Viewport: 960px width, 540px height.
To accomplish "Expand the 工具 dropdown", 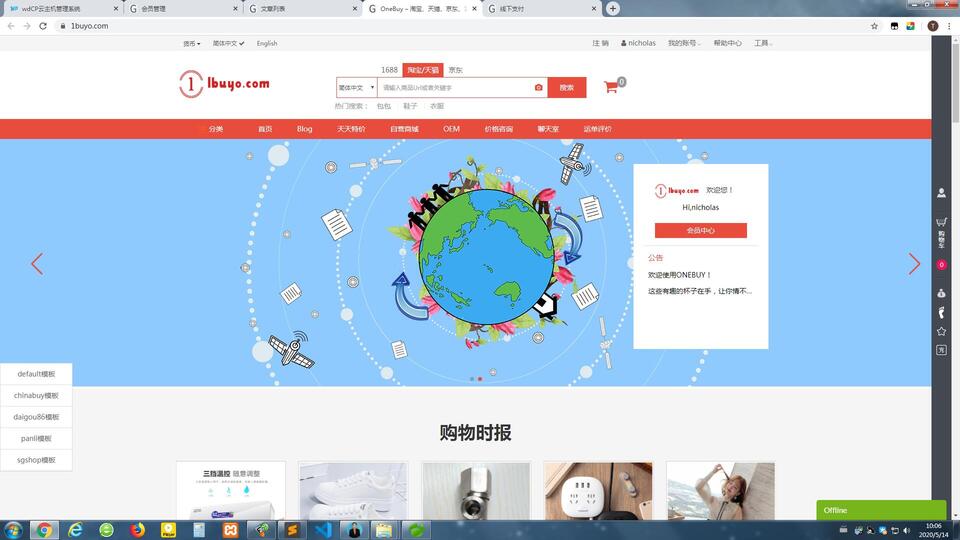I will coord(763,43).
